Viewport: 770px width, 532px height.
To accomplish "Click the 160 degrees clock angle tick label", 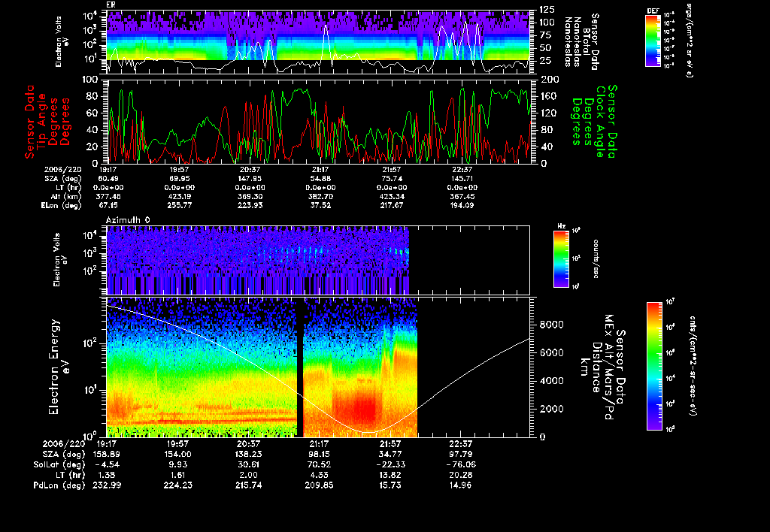I will pyautogui.click(x=550, y=96).
